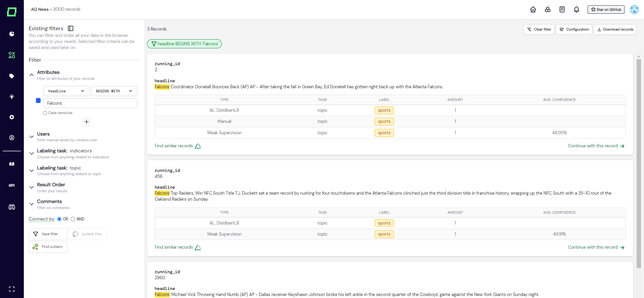Toggle fullscreen icon at sidebar bottom
Viewport: 644px width, 298px height.
12,289
